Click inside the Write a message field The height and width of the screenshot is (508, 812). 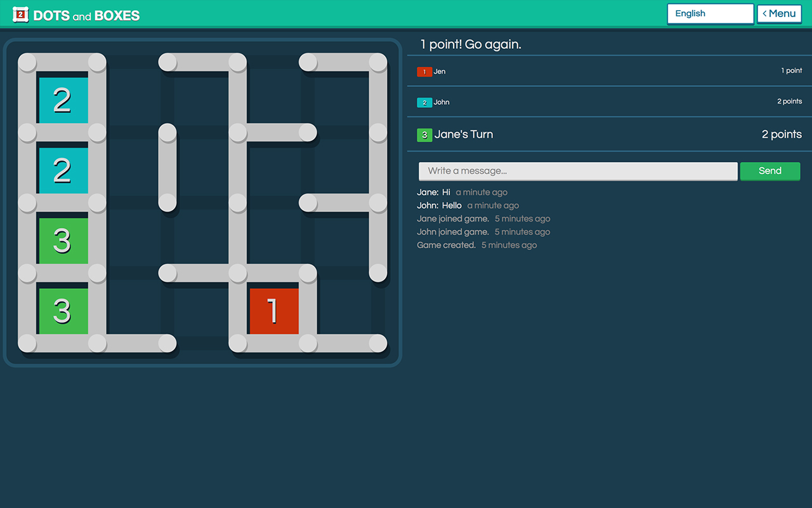tap(577, 171)
